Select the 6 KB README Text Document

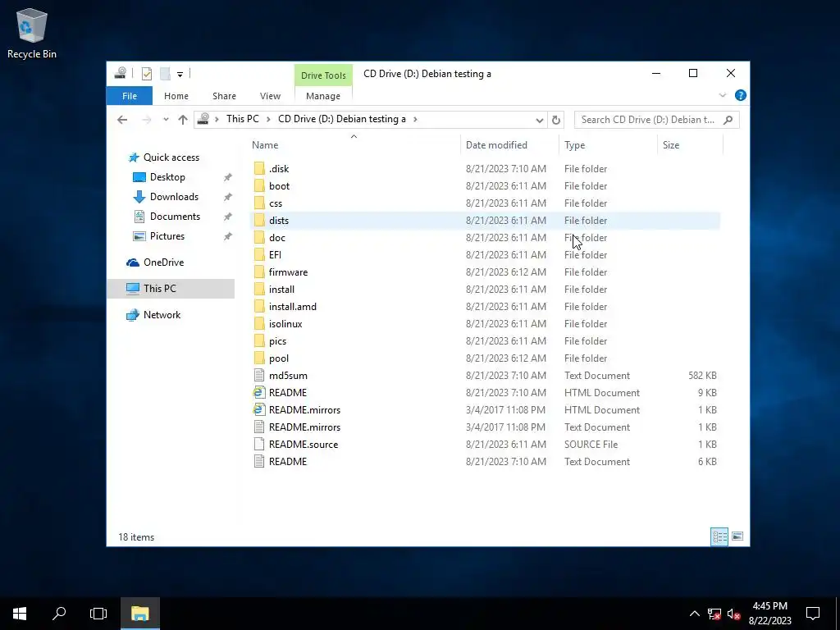click(x=288, y=461)
